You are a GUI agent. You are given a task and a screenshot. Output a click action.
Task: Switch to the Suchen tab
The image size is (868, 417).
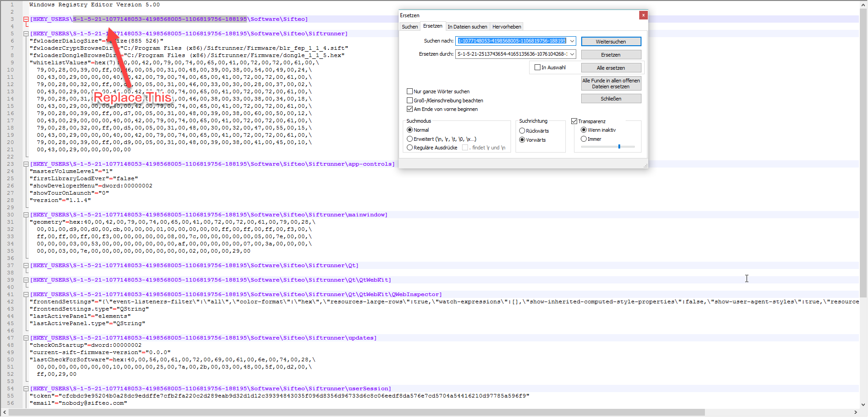click(410, 27)
